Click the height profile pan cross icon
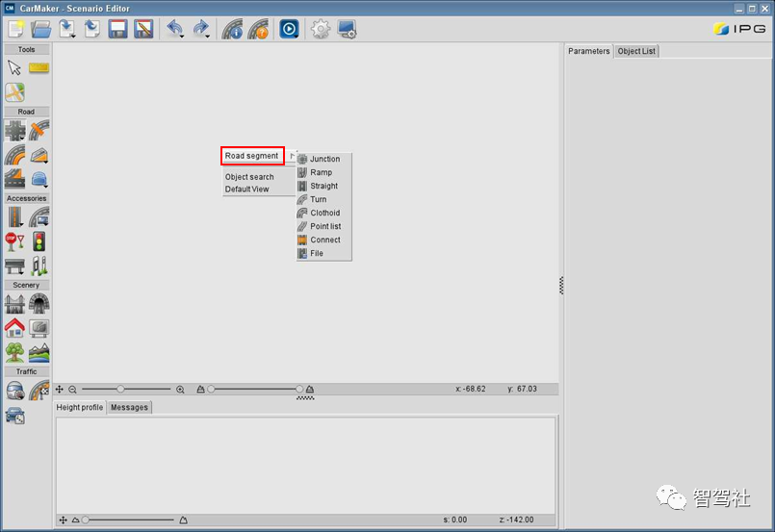775x532 pixels. point(63,519)
